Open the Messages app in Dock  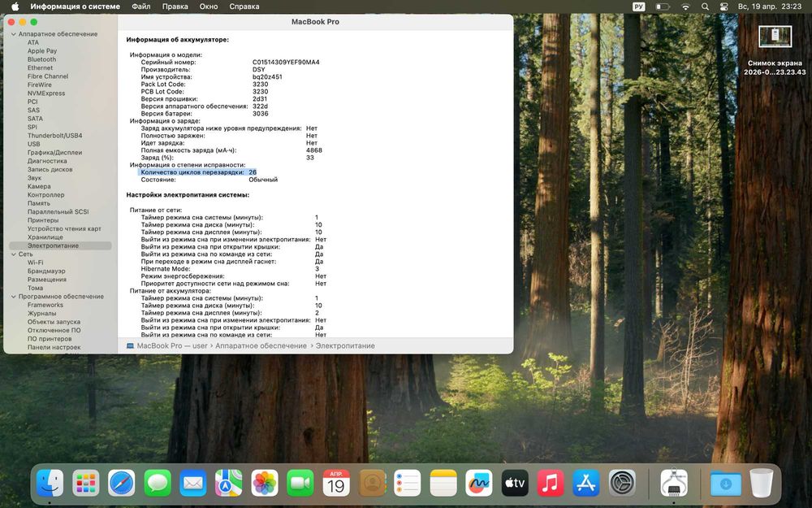pyautogui.click(x=158, y=483)
